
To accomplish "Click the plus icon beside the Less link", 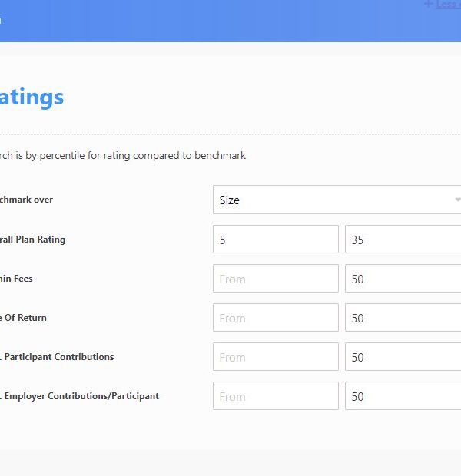I will tap(428, 5).
